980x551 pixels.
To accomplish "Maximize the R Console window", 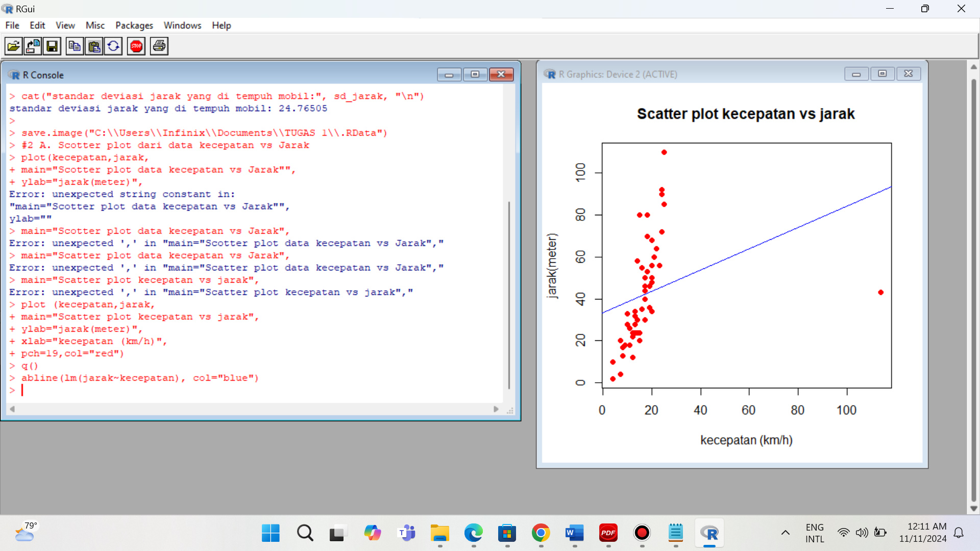I will [475, 74].
